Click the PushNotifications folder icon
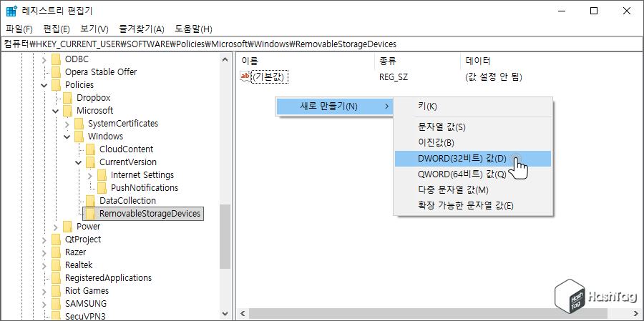Image resolution: width=644 pixels, height=321 pixels. click(x=102, y=188)
